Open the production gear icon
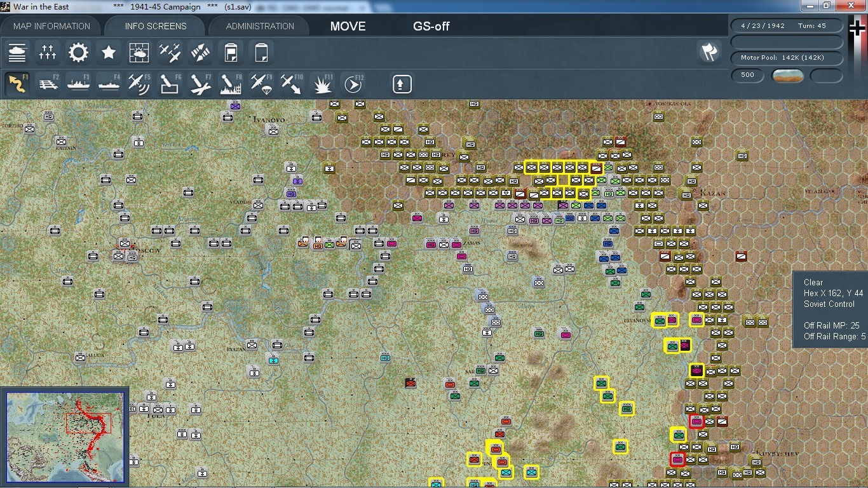The image size is (868, 488). 78,52
